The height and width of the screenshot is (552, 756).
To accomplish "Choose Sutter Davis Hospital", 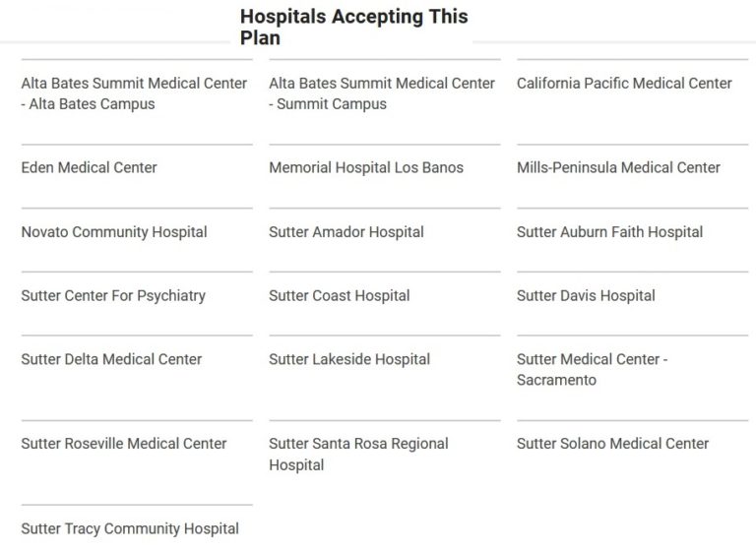I will [x=586, y=296].
